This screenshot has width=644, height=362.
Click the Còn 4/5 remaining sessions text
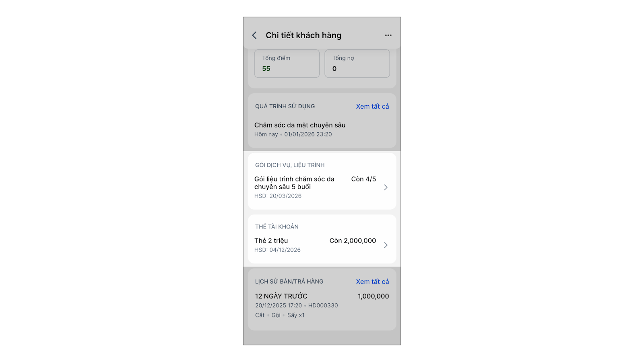click(x=363, y=179)
